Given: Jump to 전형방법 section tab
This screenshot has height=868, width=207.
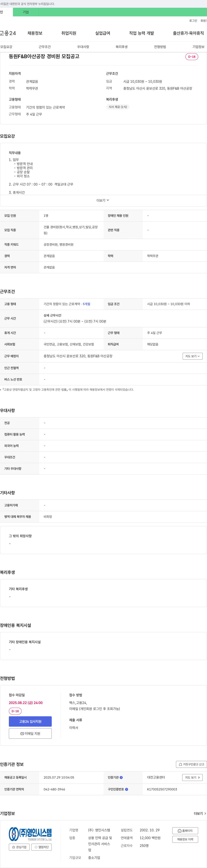Looking at the screenshot, I should [x=160, y=47].
